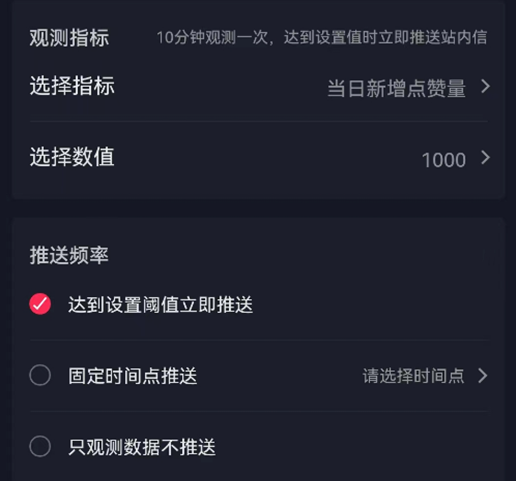Image resolution: width=516 pixels, height=481 pixels.
Task: Tap the 选择数值 row label
Action: coord(72,157)
